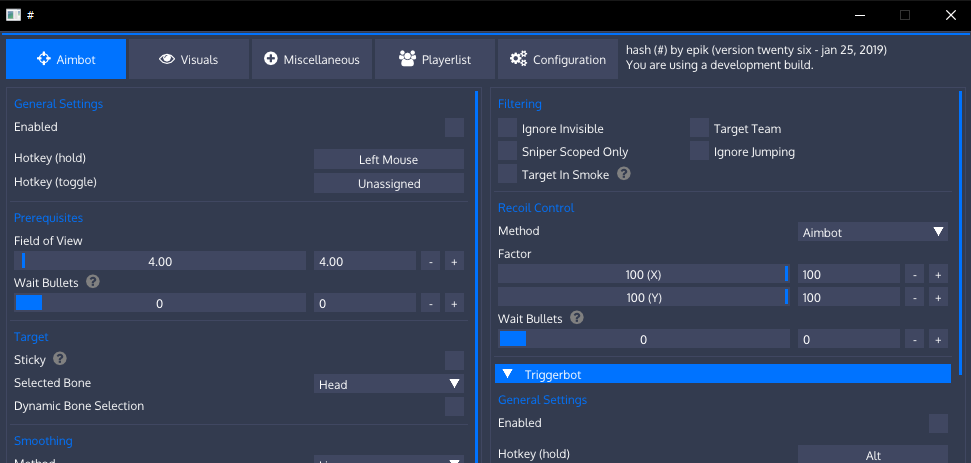Screen dimensions: 971x463
Task: Toggle Ignore Invisible checkbox
Action: tap(508, 128)
